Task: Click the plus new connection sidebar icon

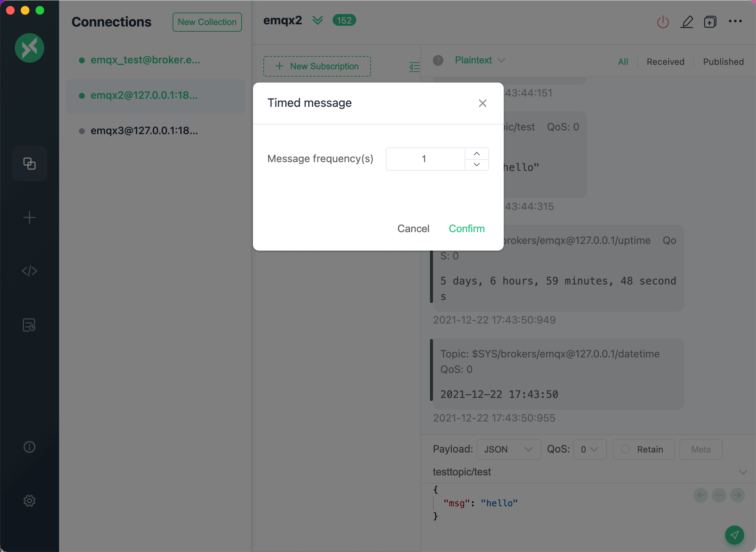Action: tap(30, 217)
